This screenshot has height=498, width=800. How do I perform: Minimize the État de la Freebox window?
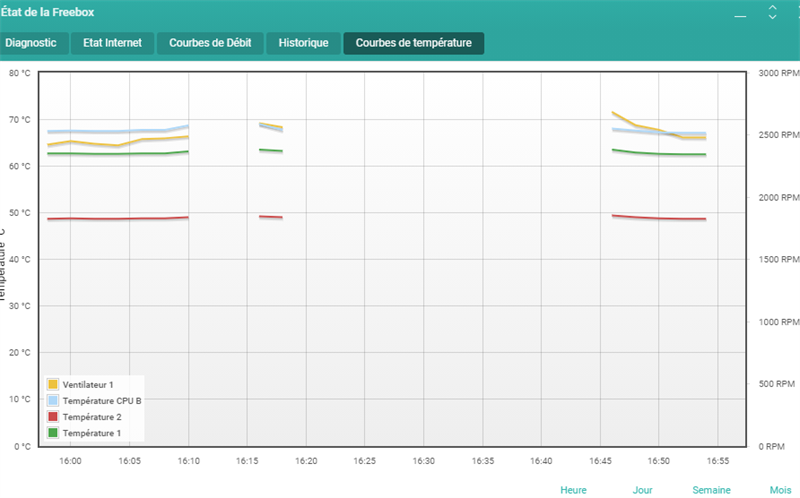(x=741, y=16)
